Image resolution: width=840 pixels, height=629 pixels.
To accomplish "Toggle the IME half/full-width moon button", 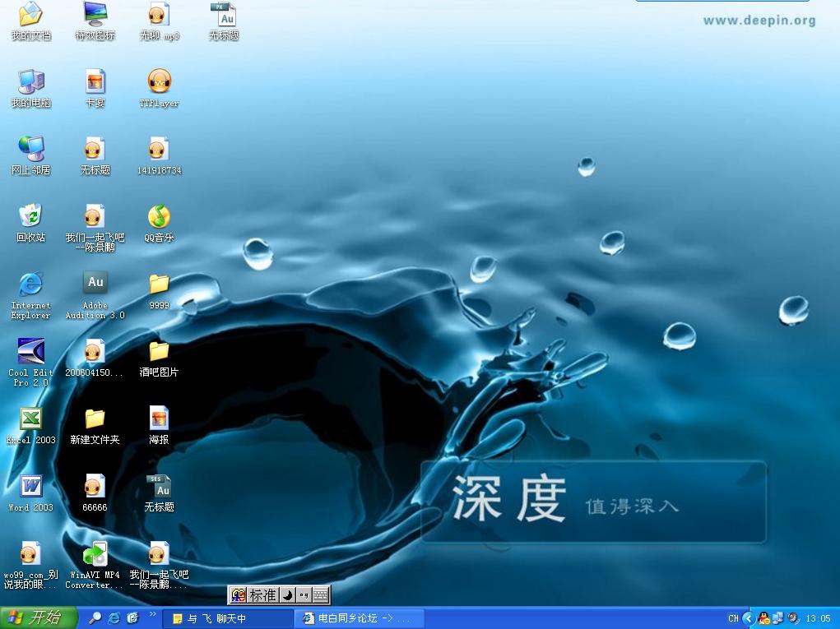I will [x=288, y=595].
